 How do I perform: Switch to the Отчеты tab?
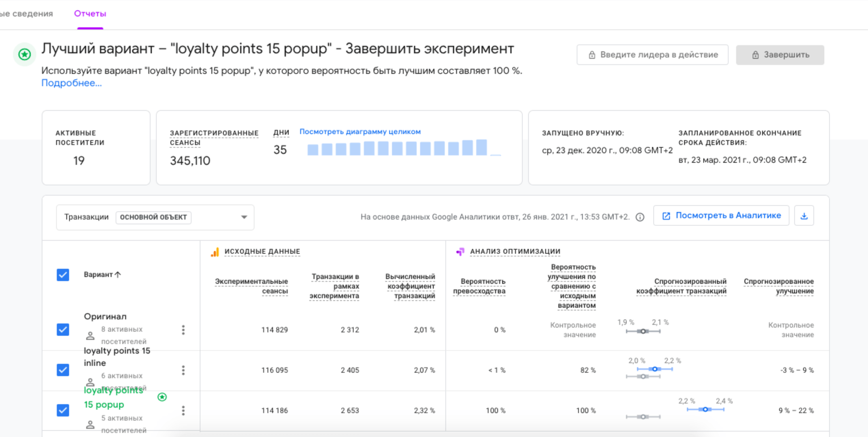click(90, 14)
